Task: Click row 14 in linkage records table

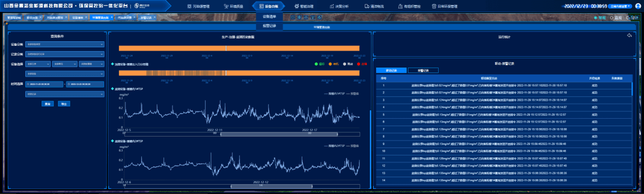Action: [x=503, y=180]
